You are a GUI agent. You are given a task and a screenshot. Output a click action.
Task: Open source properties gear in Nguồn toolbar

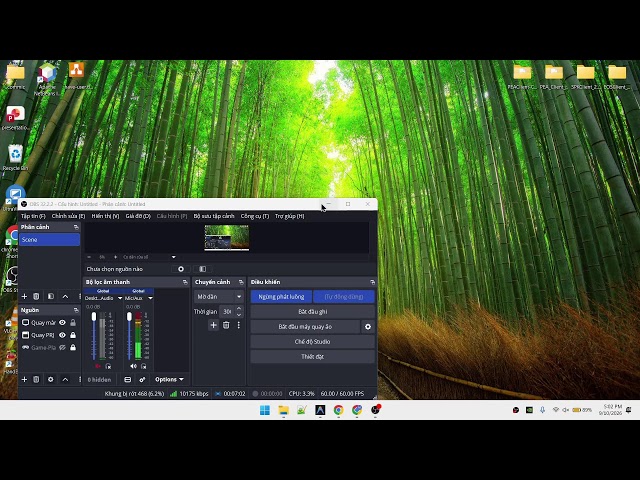pyautogui.click(x=51, y=380)
